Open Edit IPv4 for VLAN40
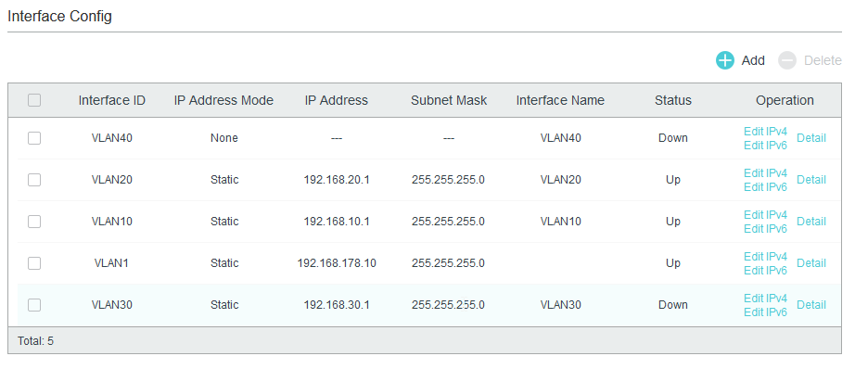 coord(765,132)
